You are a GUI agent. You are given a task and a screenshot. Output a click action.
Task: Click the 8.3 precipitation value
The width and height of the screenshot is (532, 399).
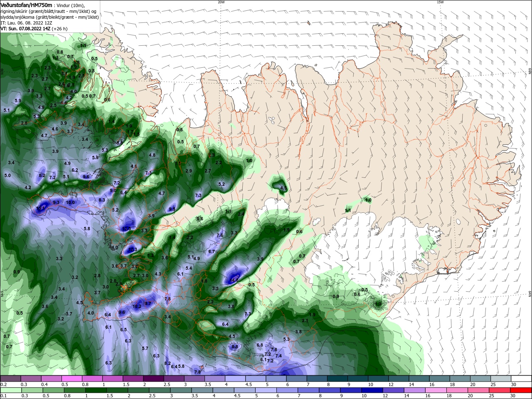coord(102,200)
